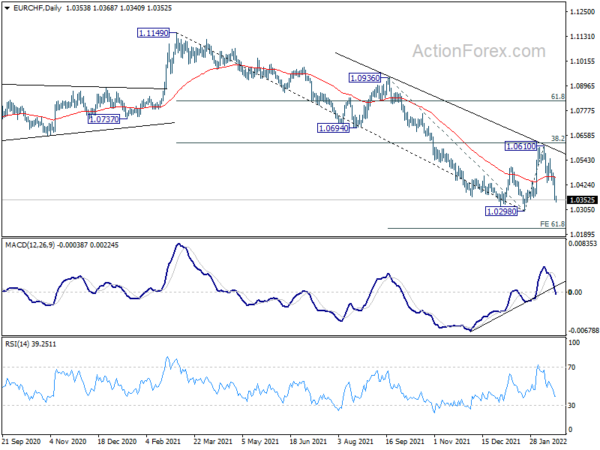Click the 38.2 retracement level label
This screenshot has height=450, width=600.
point(558,139)
